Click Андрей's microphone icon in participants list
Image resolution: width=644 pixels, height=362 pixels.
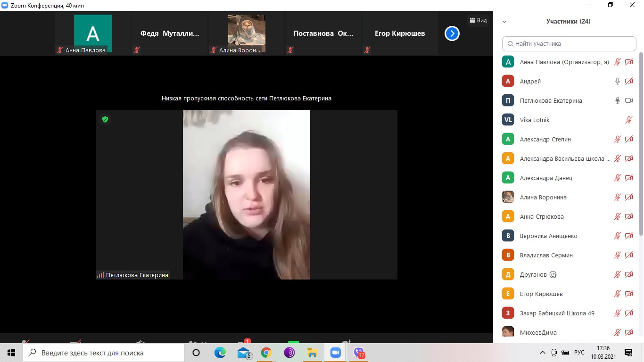[618, 81]
